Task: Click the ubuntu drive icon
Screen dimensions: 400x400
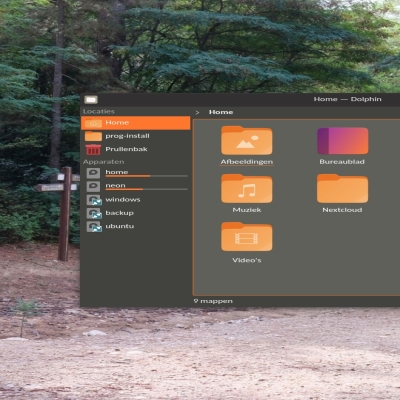Action: pos(94,227)
